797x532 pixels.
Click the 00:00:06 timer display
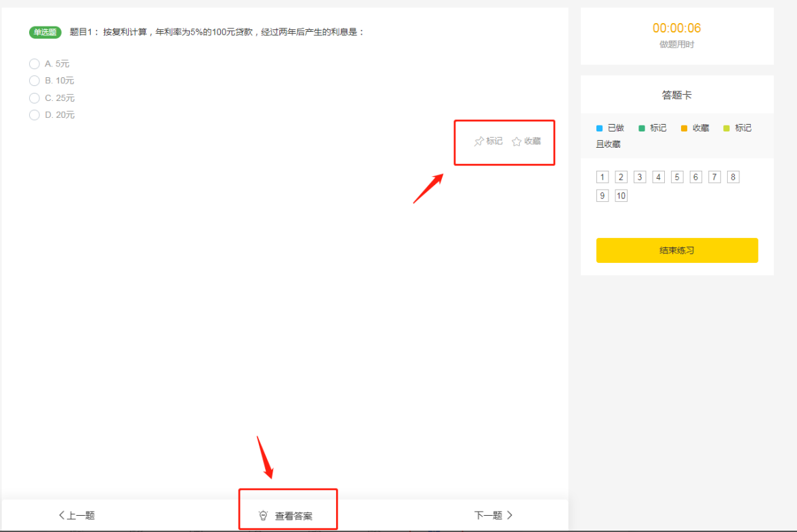(676, 28)
